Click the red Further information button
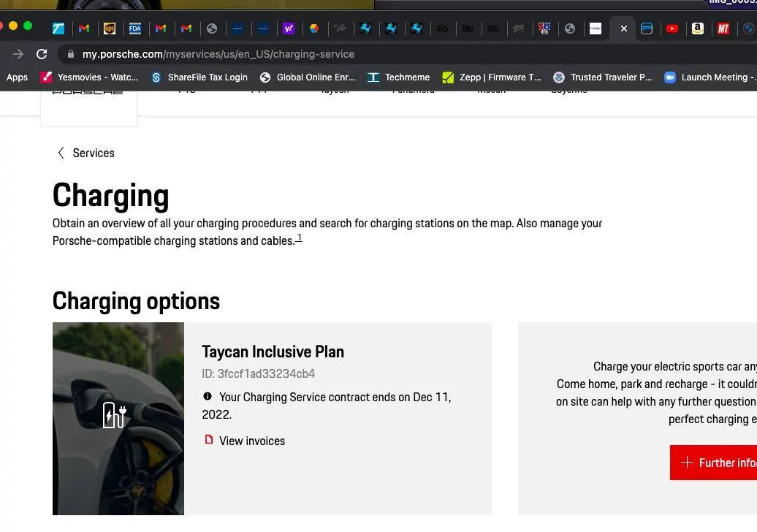Viewport: 757px width, 532px height. point(713,463)
